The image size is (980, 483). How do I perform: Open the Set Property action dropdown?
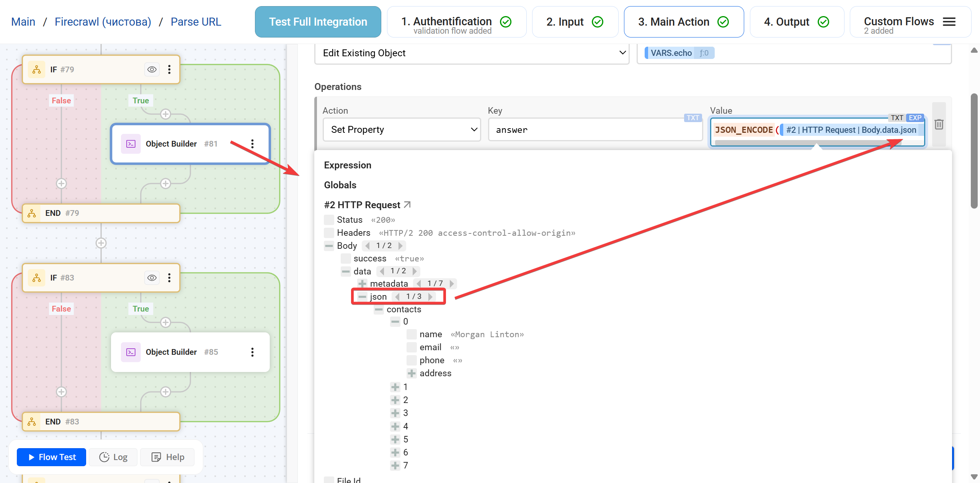(401, 129)
